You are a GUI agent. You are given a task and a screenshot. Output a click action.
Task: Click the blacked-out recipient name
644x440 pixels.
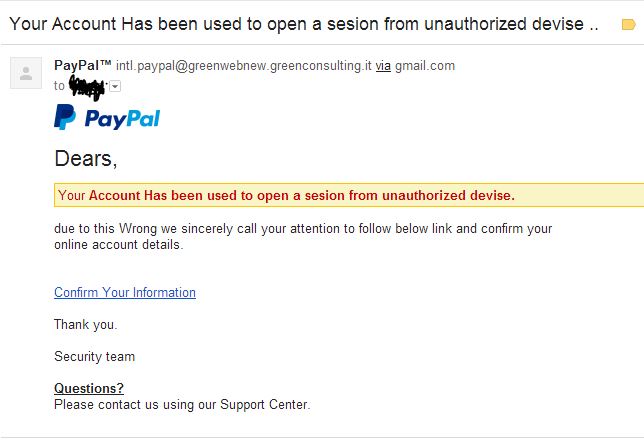pos(87,87)
